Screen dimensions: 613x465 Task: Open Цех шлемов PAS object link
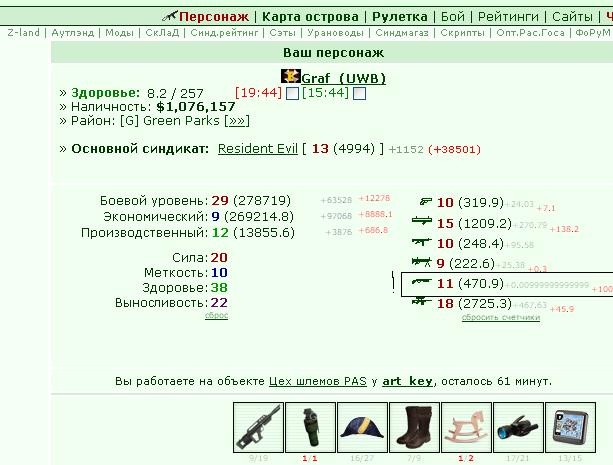tap(317, 381)
